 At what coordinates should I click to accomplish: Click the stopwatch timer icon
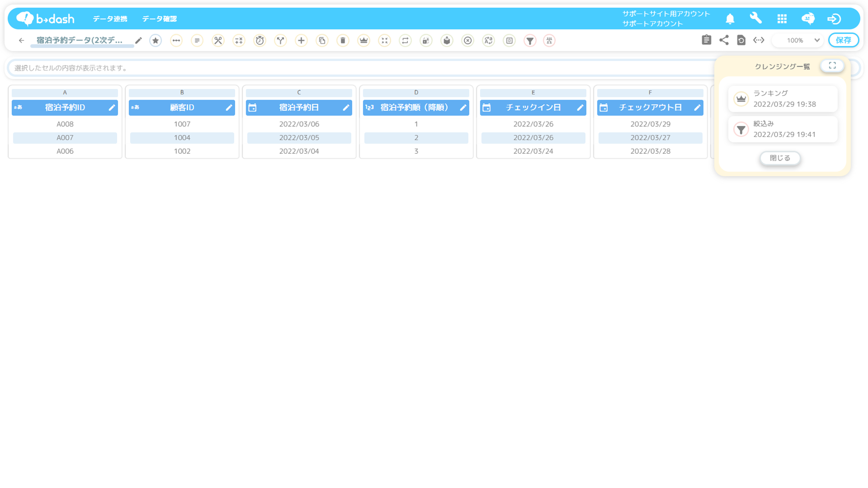(260, 40)
